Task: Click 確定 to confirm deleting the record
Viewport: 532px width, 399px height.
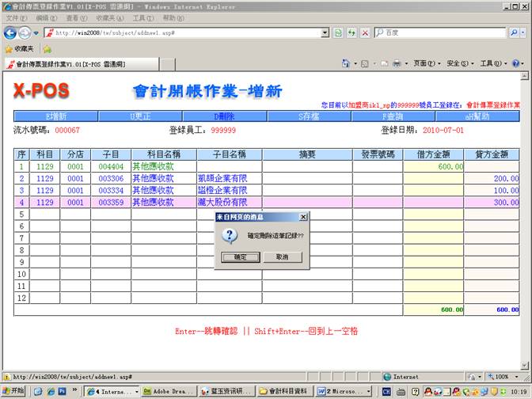Action: [241, 257]
